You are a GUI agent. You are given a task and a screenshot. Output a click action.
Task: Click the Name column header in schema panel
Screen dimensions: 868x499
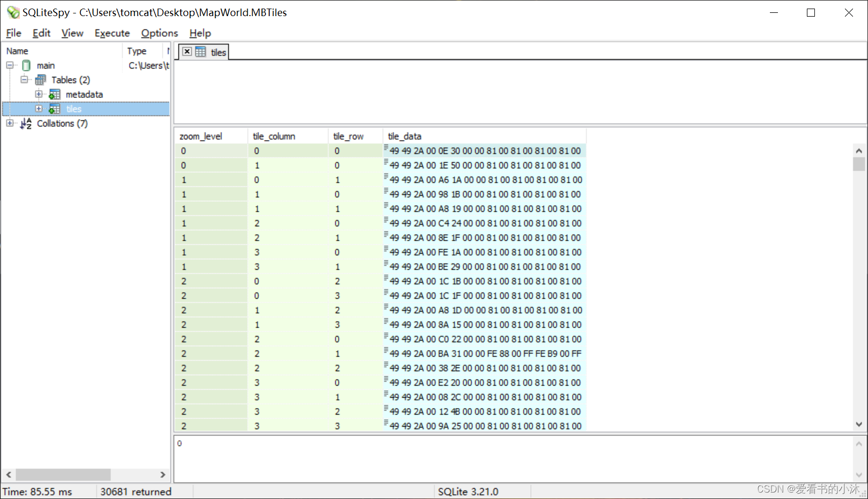[x=62, y=51]
